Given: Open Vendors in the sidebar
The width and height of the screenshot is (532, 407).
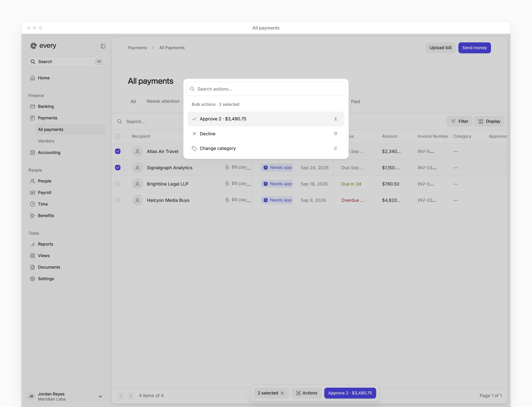Looking at the screenshot, I should click(x=70, y=141).
